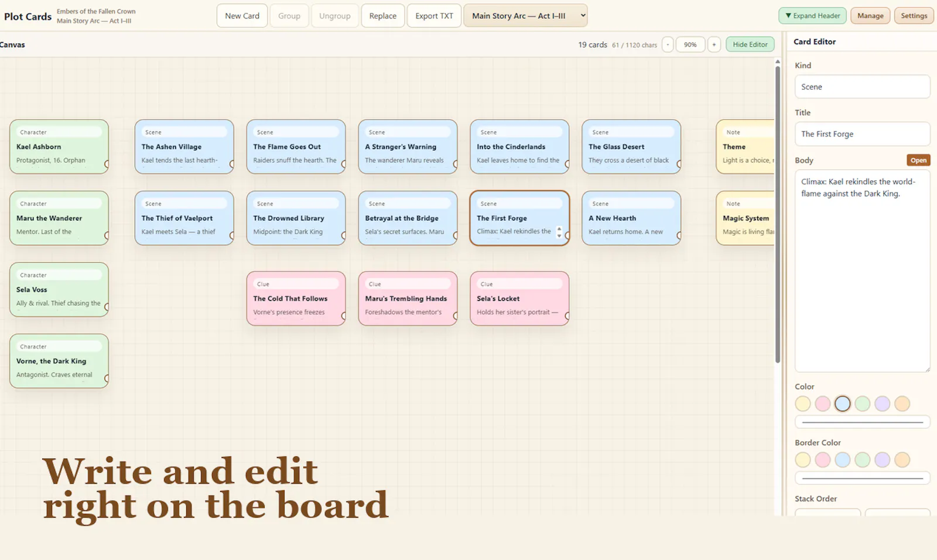Click the Kind field containing Scene
This screenshot has height=560, width=937.
pos(862,87)
